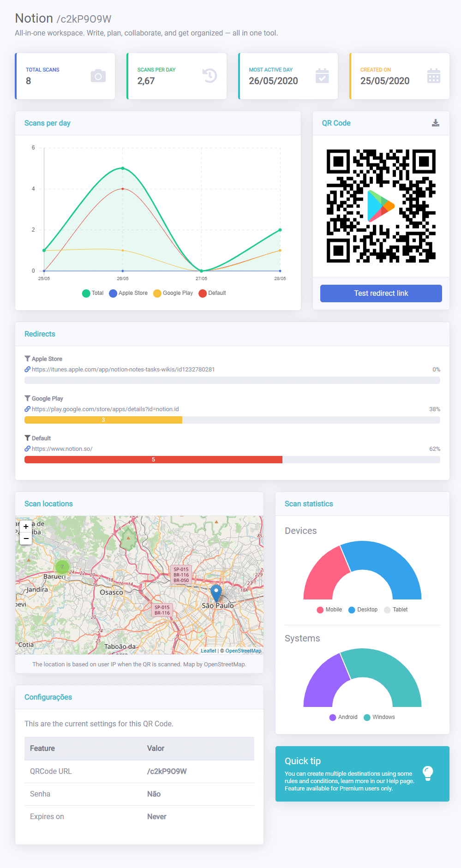Hide the Google Play series in legend
The image size is (461, 868).
click(173, 293)
